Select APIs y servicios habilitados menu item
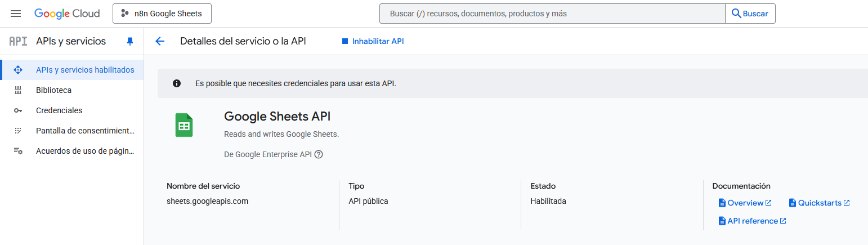This screenshot has height=245, width=868. coord(84,70)
